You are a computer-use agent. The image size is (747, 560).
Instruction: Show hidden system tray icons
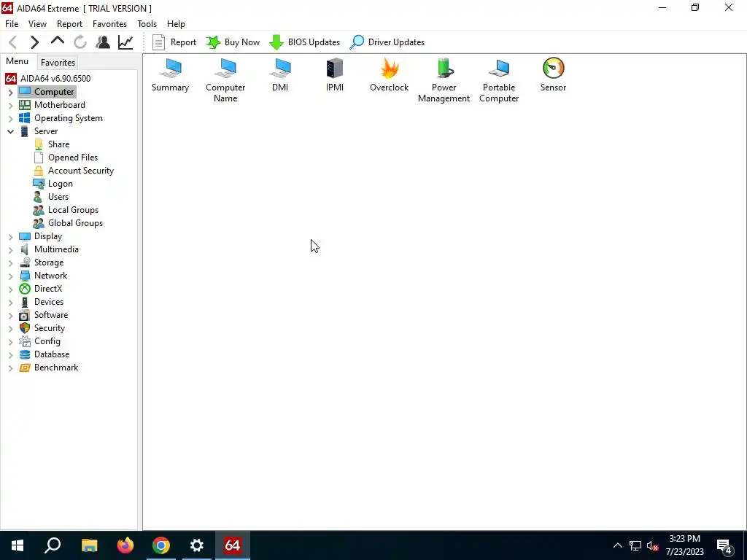tap(617, 545)
